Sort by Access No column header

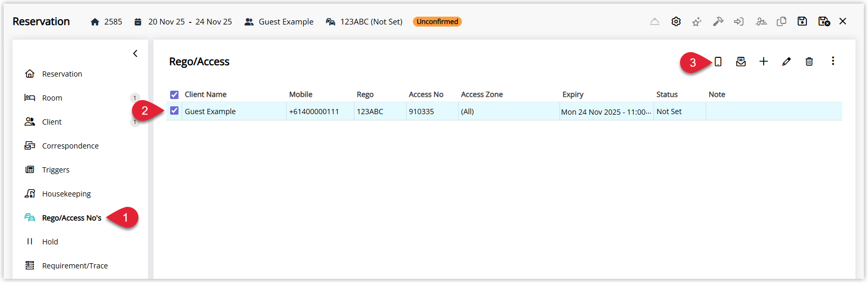pos(426,94)
